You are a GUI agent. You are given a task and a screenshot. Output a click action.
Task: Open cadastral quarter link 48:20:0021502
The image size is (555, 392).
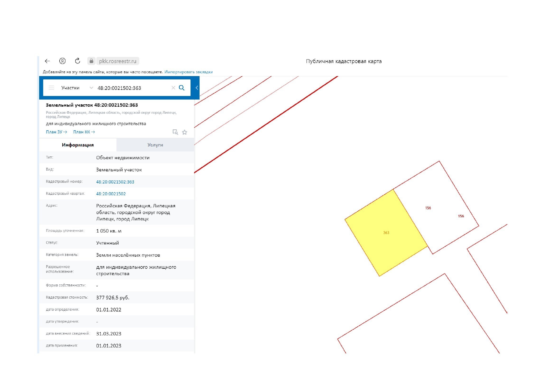point(111,194)
